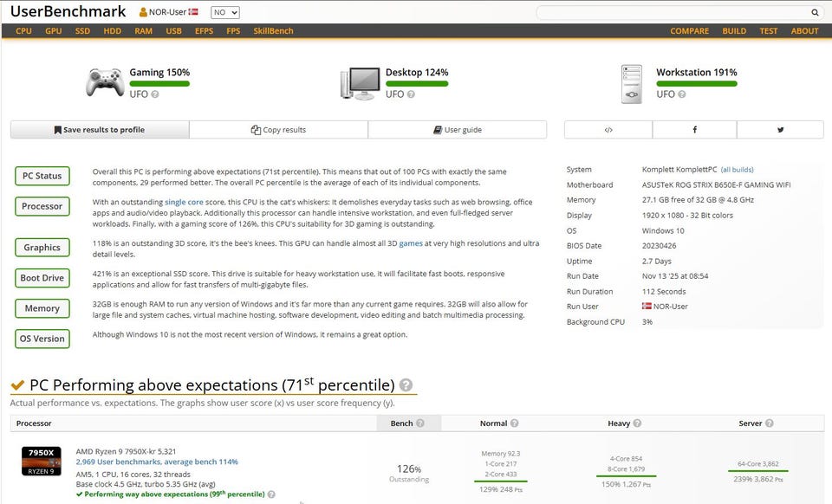Viewport: 832px width, 504px height.
Task: Click the 239% 3,862 Pts server score
Action: pos(757,479)
